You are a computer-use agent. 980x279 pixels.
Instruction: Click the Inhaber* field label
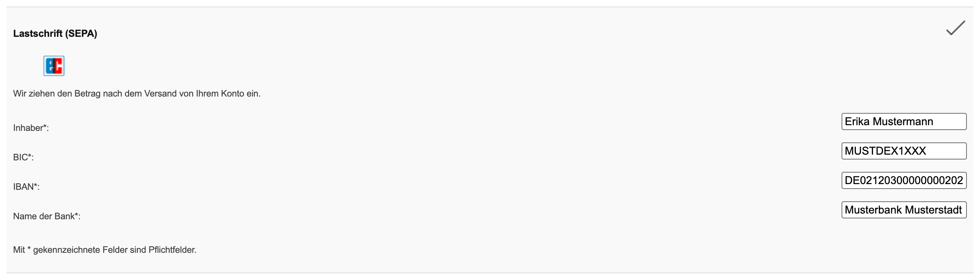pos(31,128)
